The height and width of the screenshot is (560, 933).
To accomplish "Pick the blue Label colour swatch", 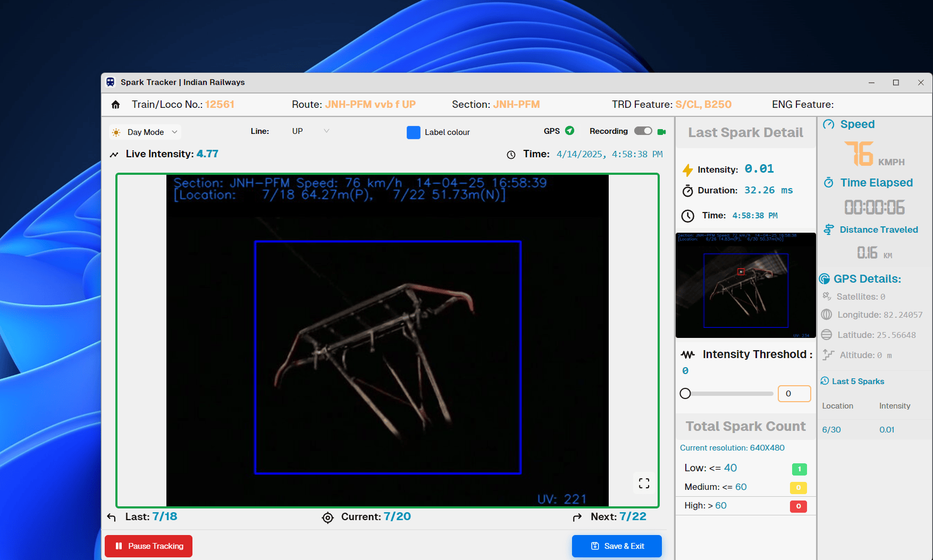I will [x=414, y=132].
